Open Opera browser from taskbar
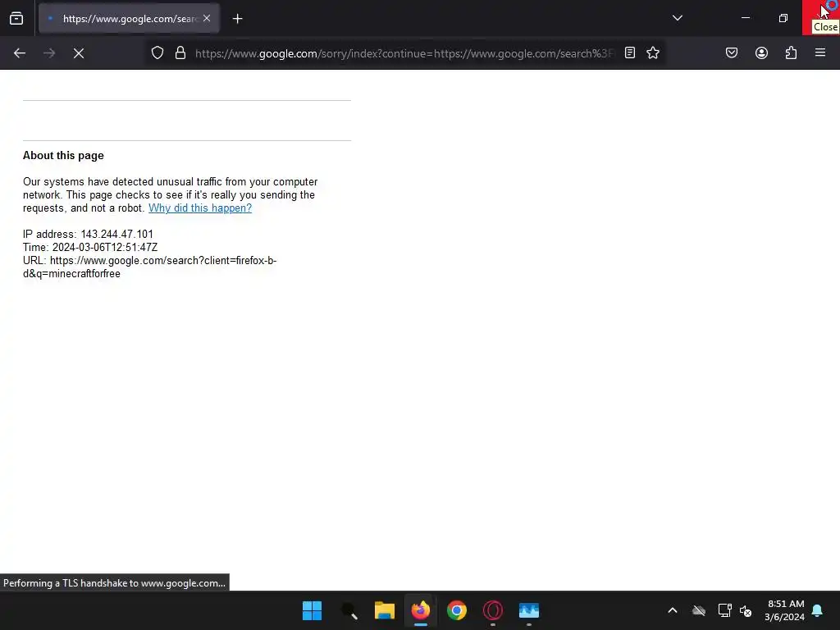Image resolution: width=840 pixels, height=630 pixels. tap(493, 610)
